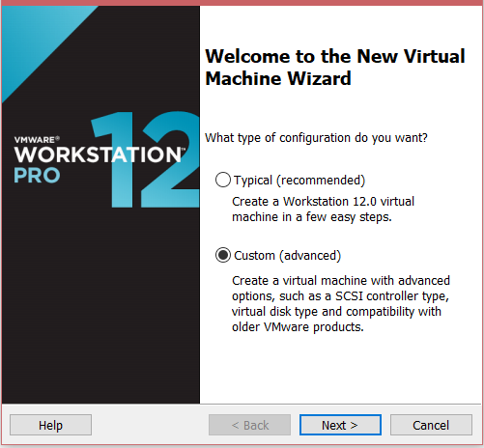Click the 'What type of configuration do you want?' text
The image size is (484, 448).
(317, 138)
